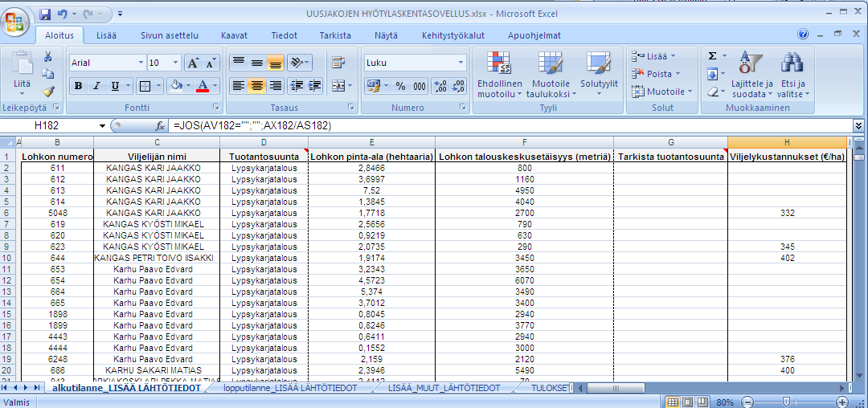Viewport: 868px width, 408px height.
Task: Toggle italic formatting
Action: pos(96,86)
